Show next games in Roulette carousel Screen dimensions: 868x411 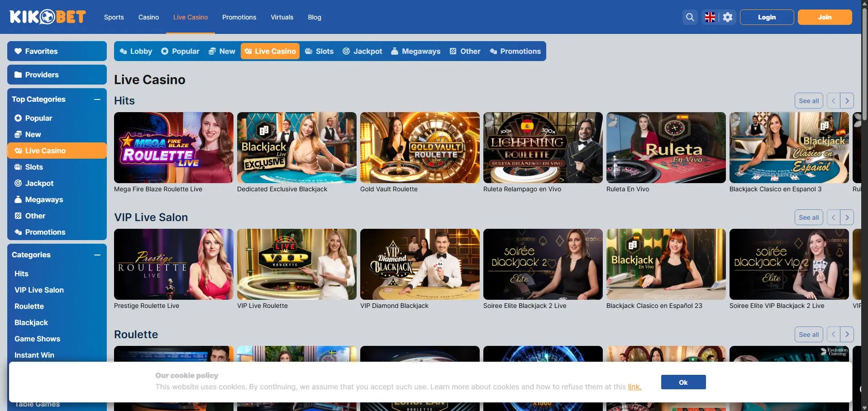click(x=847, y=335)
